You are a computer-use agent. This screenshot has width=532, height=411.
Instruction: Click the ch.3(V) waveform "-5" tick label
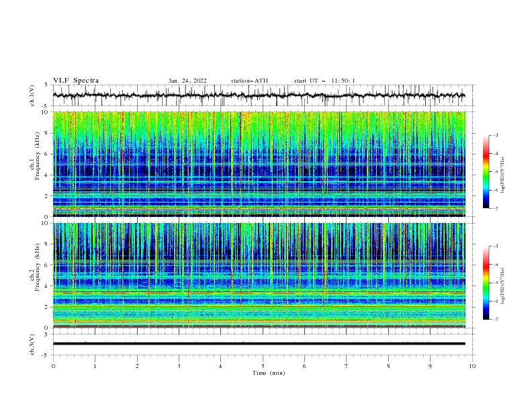(45, 355)
